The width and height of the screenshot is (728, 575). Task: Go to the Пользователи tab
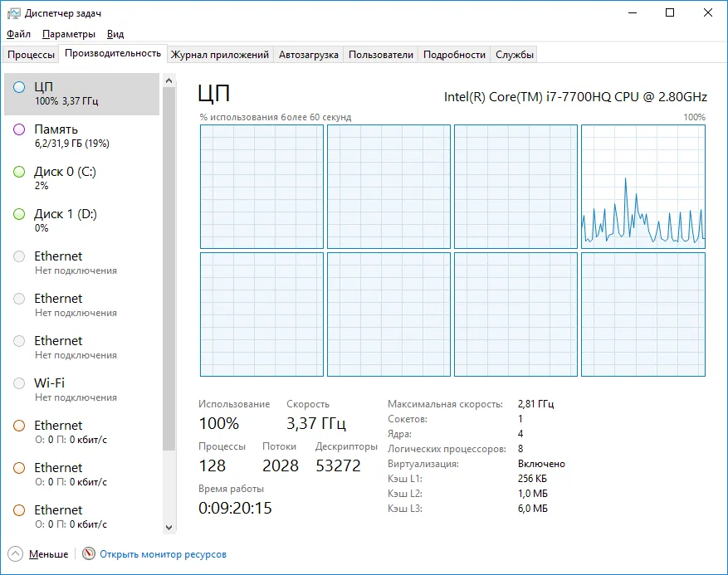point(381,55)
